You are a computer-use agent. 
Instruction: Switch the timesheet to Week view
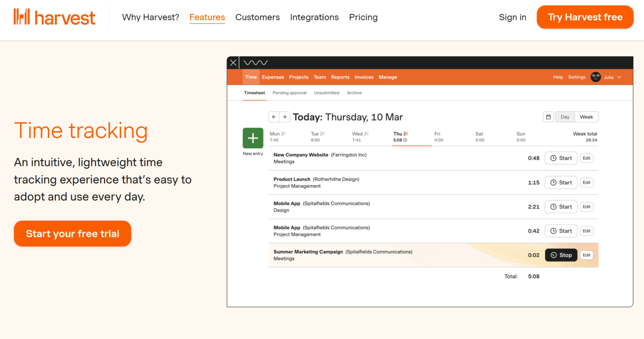(x=587, y=117)
